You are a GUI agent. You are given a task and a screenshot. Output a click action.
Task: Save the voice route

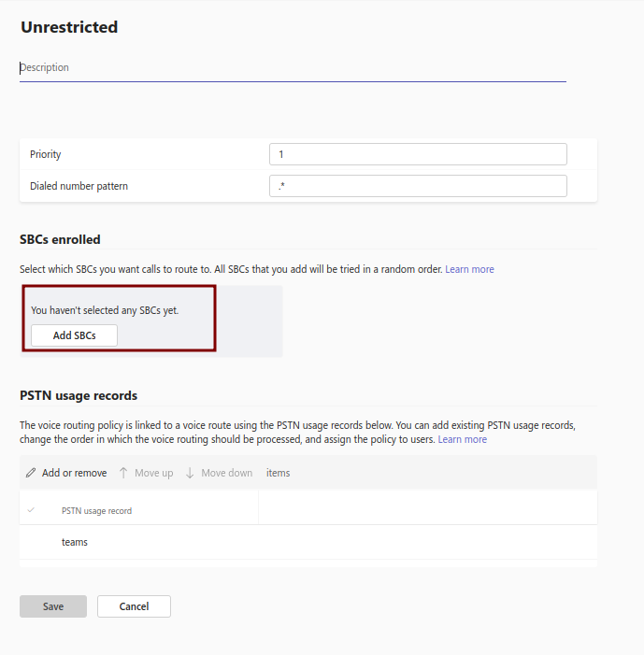pyautogui.click(x=53, y=606)
